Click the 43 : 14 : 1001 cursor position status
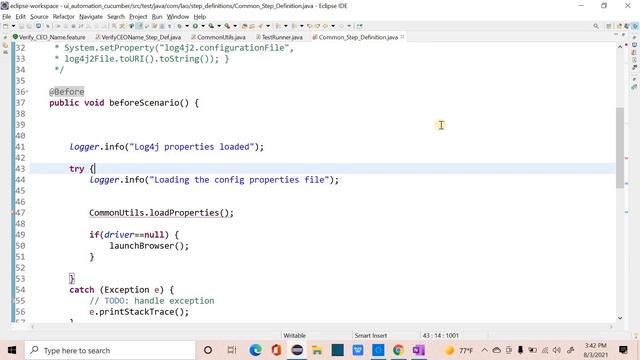The height and width of the screenshot is (360, 640). point(441,336)
